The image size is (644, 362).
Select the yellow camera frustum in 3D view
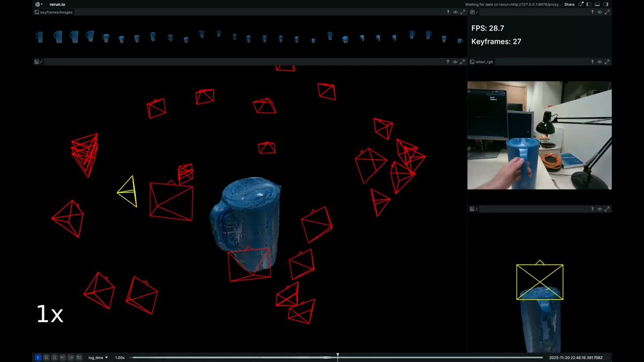(128, 191)
